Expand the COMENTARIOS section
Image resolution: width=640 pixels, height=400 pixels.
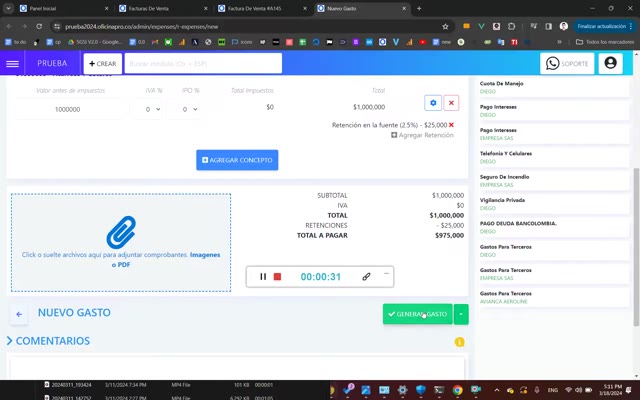pos(49,341)
